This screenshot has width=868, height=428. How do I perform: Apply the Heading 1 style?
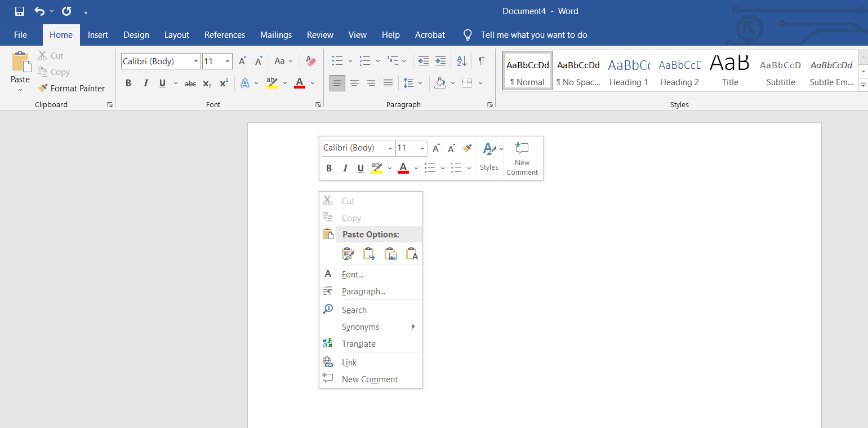tap(628, 70)
